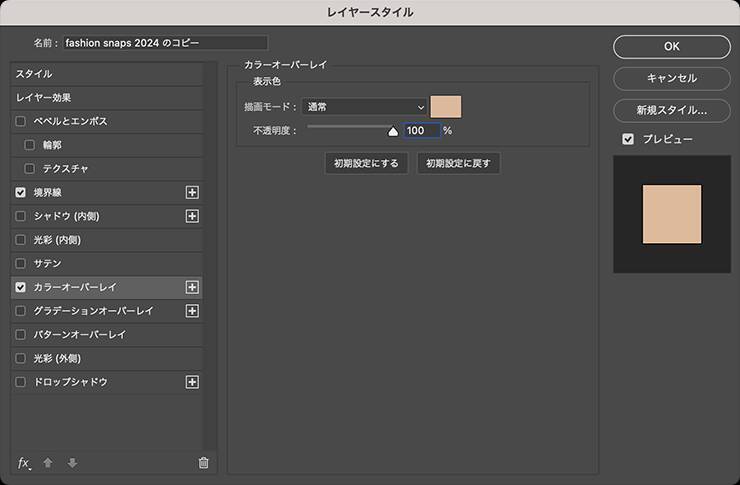Viewport: 740px width, 485px height.
Task: Toggle the プレビュー checkbox
Action: click(x=628, y=139)
